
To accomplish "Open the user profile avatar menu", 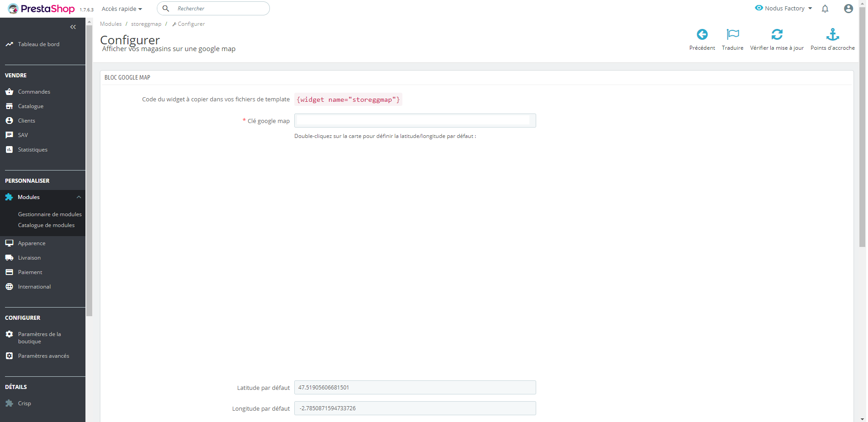I will coord(849,9).
